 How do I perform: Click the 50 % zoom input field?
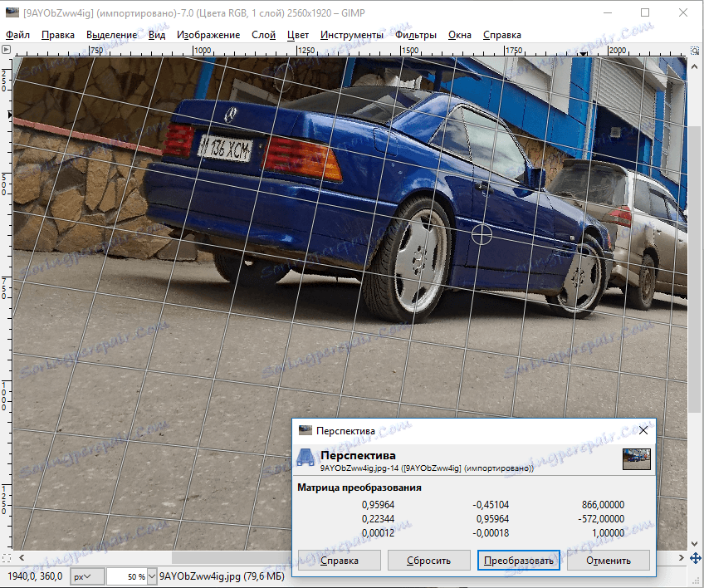[x=128, y=576]
